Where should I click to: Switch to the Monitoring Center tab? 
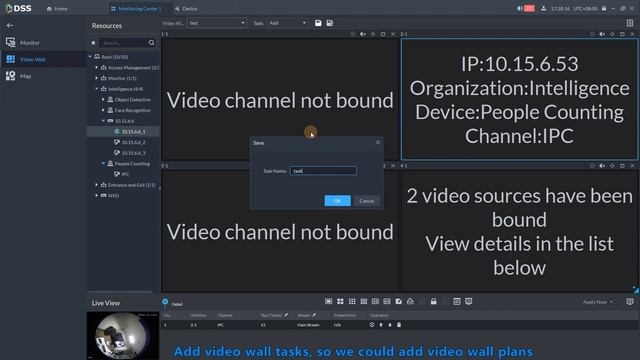(x=137, y=9)
